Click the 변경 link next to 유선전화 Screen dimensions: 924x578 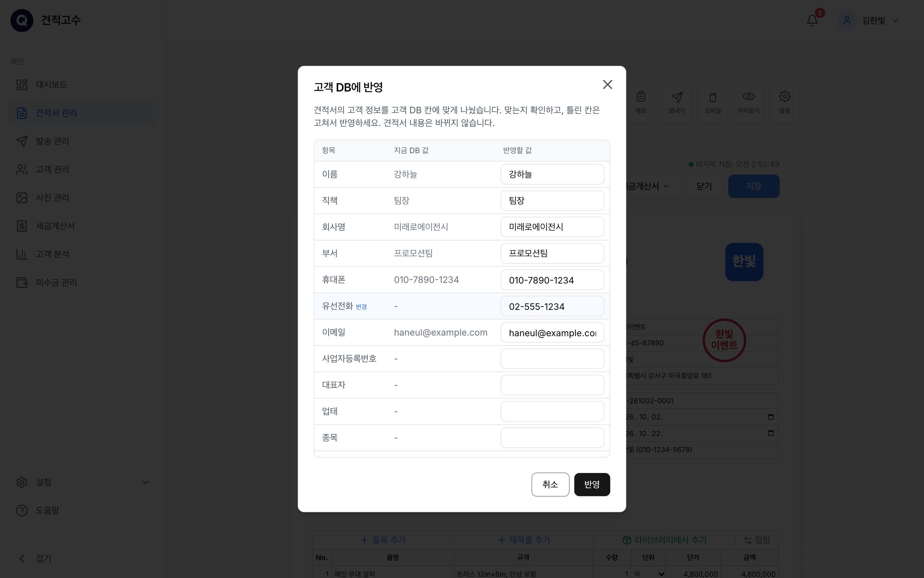pos(361,307)
